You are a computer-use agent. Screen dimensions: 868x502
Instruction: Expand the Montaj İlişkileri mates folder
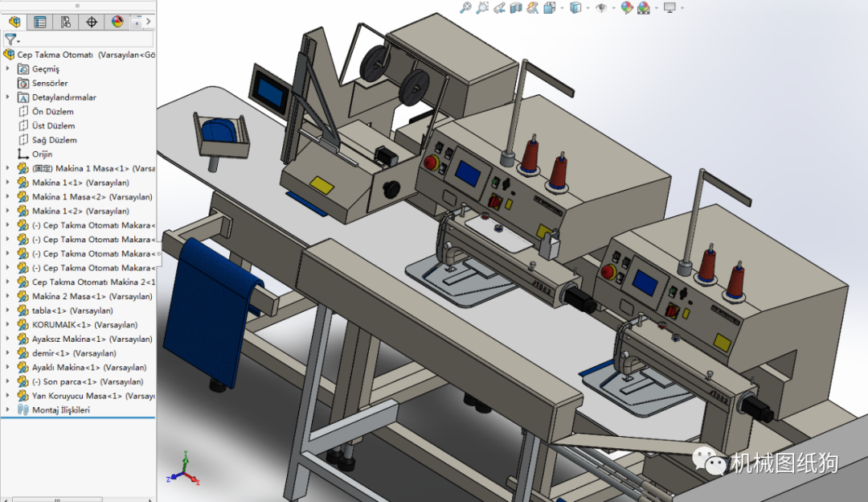[x=7, y=410]
